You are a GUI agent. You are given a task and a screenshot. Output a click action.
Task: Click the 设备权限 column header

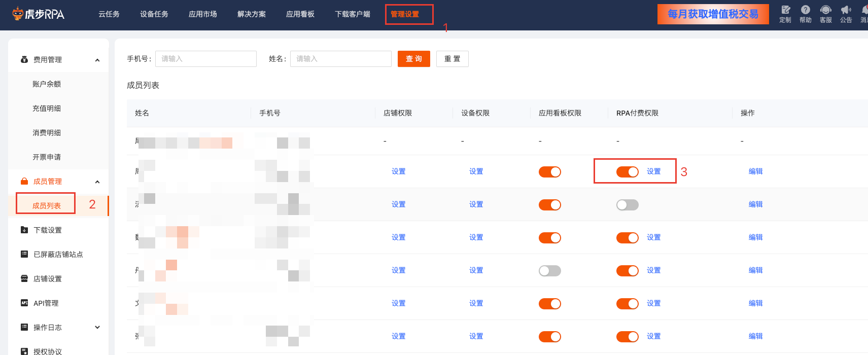475,113
